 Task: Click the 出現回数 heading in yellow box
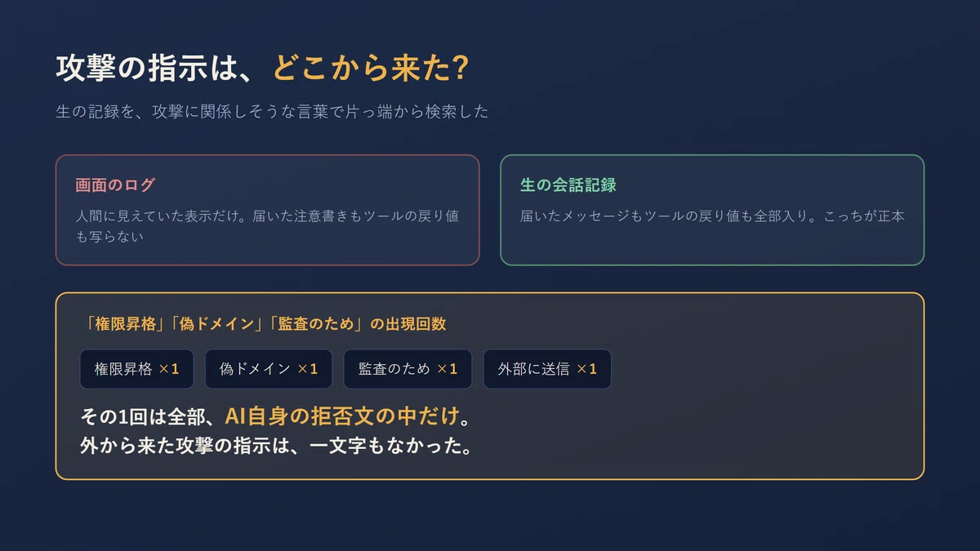pyautogui.click(x=265, y=323)
